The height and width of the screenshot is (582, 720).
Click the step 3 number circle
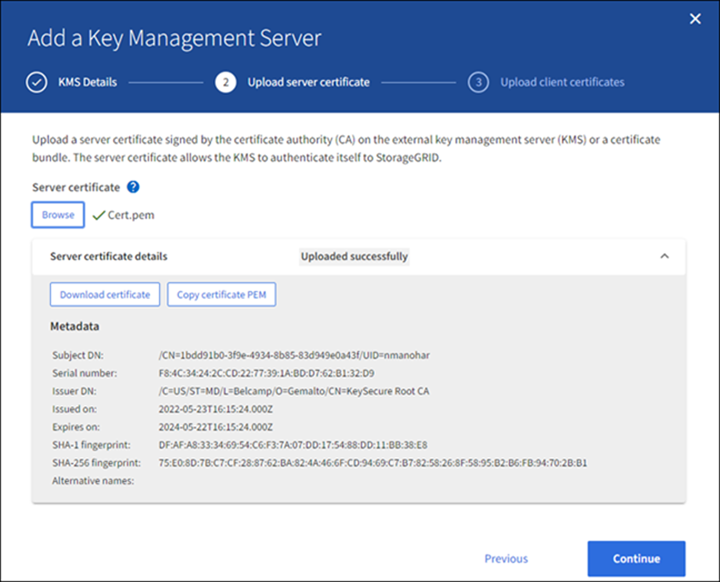click(x=479, y=82)
